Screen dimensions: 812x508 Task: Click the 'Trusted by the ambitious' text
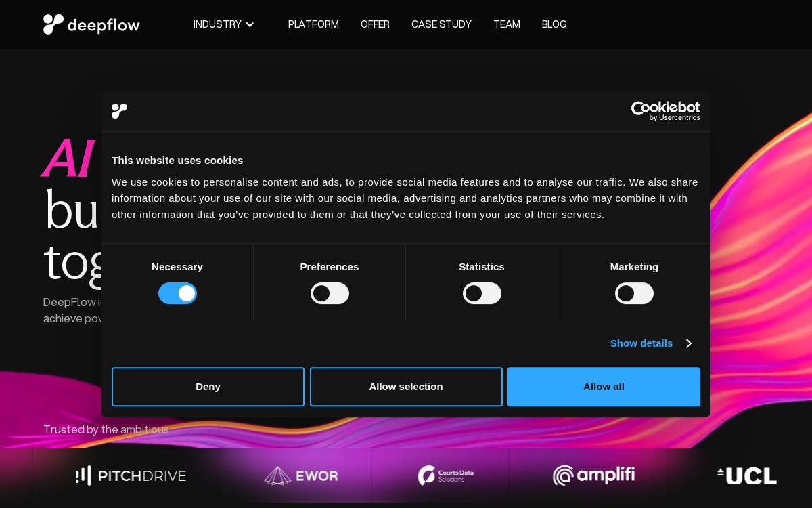106,429
